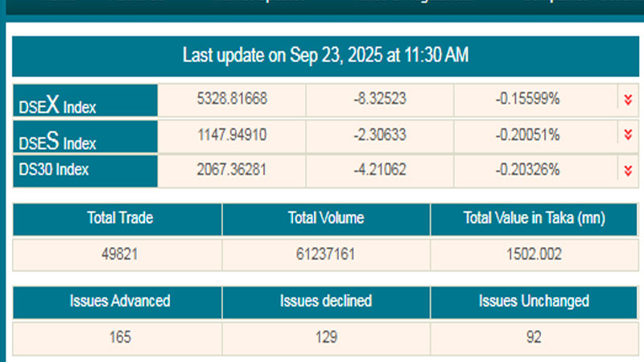
Task: Click the total trade count 49821
Action: 118,254
